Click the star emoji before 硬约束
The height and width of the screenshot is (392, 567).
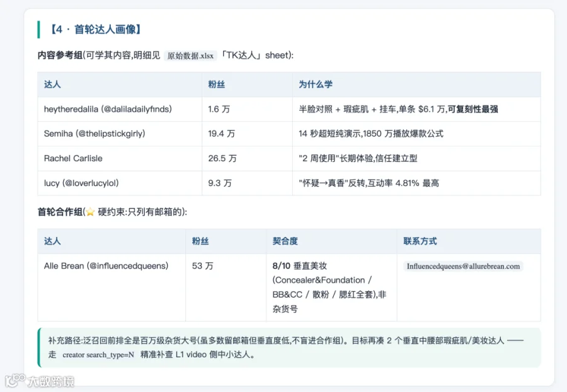[90, 212]
